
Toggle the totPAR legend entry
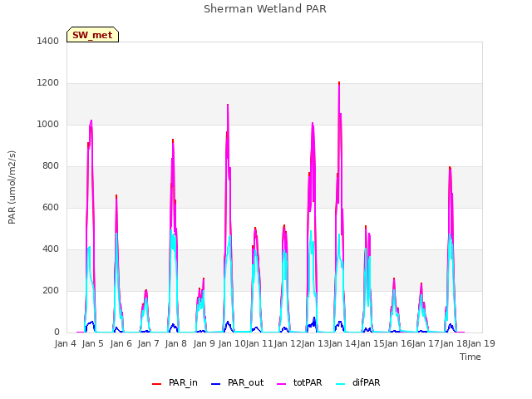[299, 382]
